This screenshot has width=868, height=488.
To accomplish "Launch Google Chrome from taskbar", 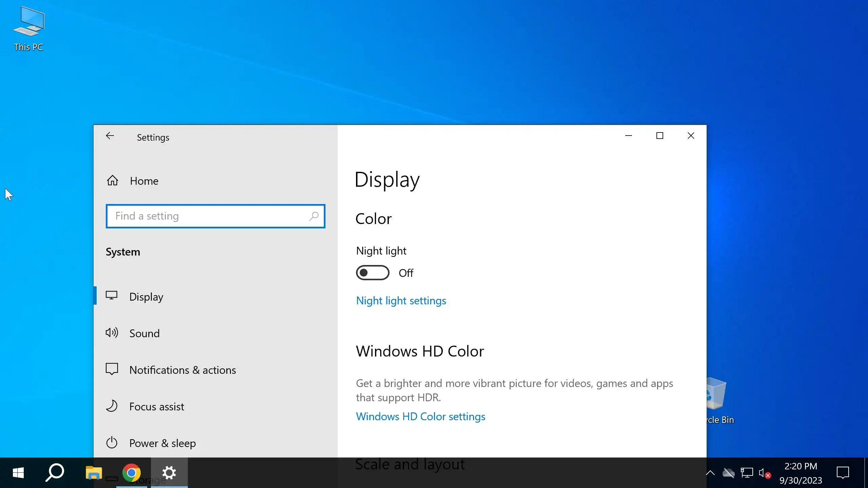I will tap(132, 473).
